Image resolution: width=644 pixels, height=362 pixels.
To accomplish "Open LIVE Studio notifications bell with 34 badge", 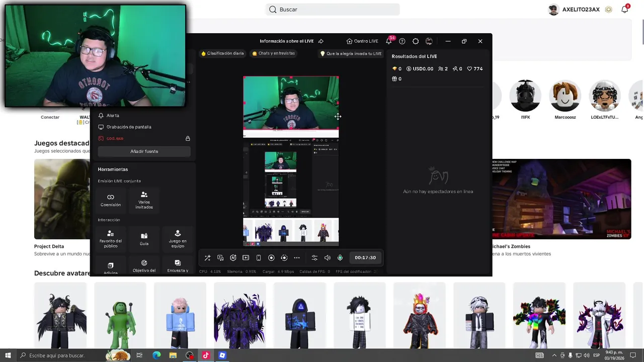I will pos(389,41).
